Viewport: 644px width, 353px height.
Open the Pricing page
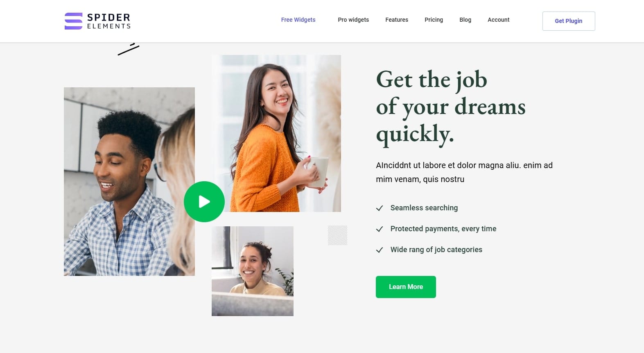[434, 20]
